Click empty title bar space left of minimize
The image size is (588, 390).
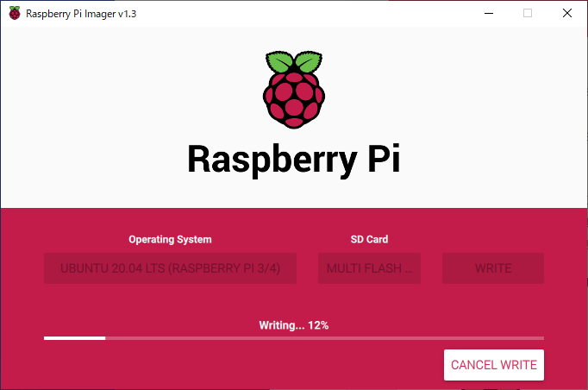(328, 13)
